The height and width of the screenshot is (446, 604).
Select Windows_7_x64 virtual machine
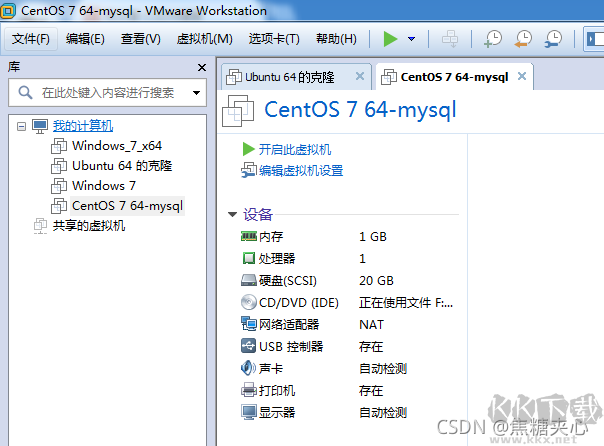tap(117, 146)
